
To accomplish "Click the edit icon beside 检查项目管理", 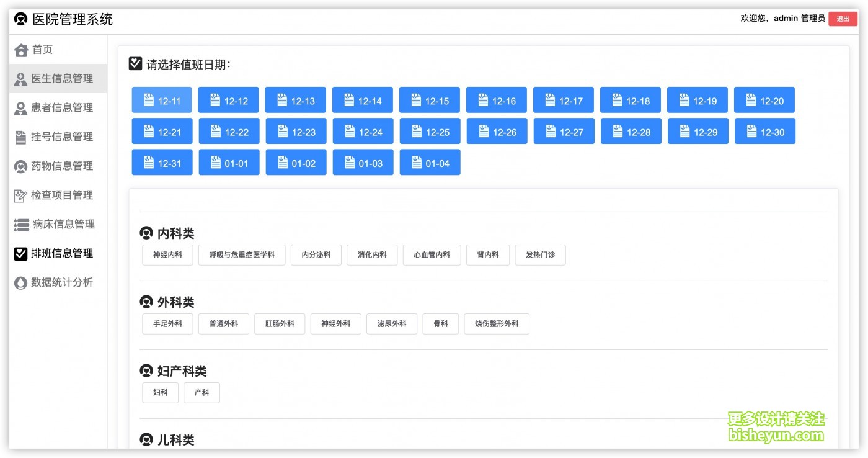I will [x=20, y=195].
